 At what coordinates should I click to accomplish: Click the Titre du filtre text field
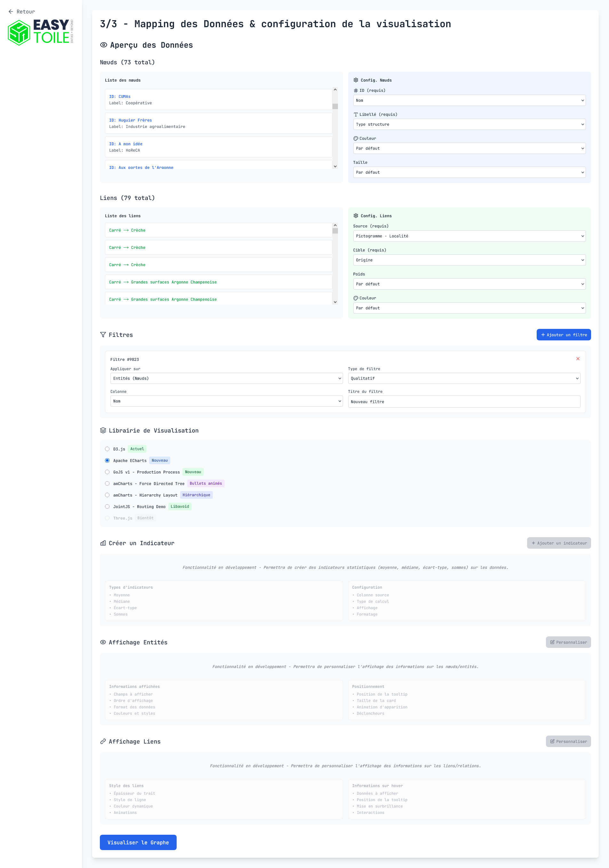[x=463, y=402]
